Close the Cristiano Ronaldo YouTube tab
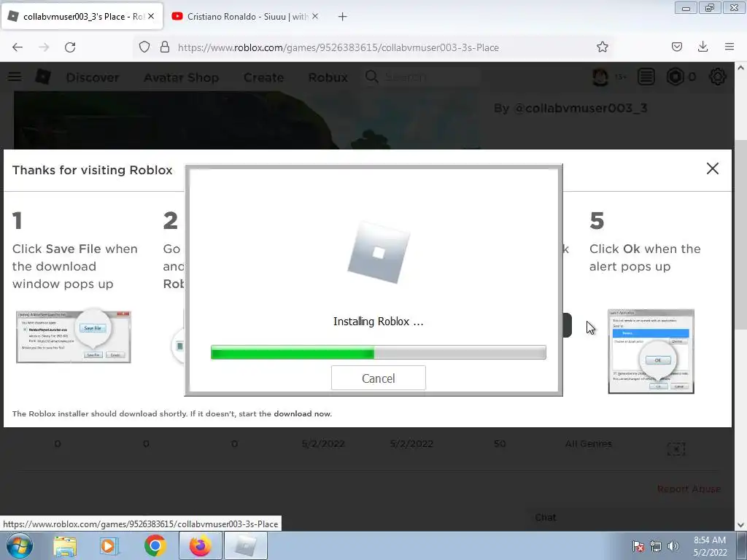This screenshot has height=560, width=747. (x=315, y=16)
